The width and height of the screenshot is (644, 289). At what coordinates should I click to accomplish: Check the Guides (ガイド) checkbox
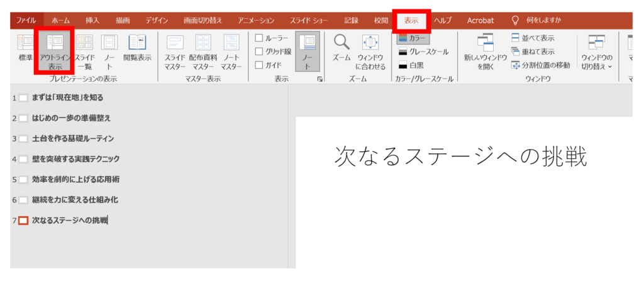[258, 65]
